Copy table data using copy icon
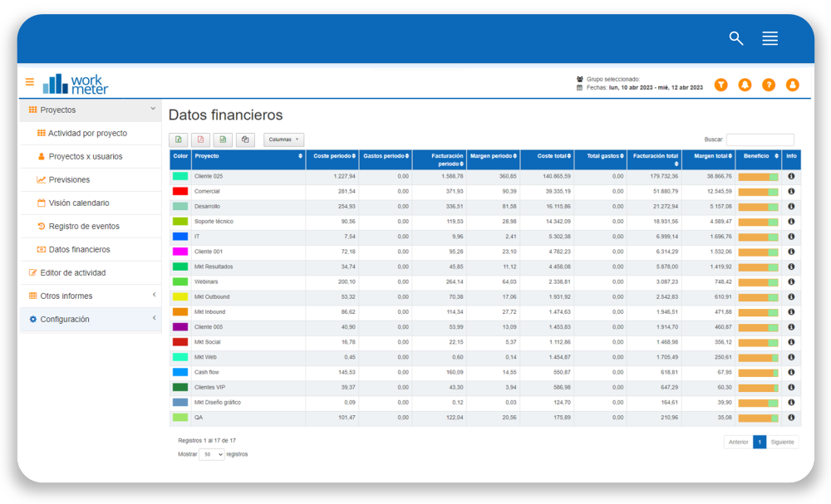 pyautogui.click(x=245, y=140)
